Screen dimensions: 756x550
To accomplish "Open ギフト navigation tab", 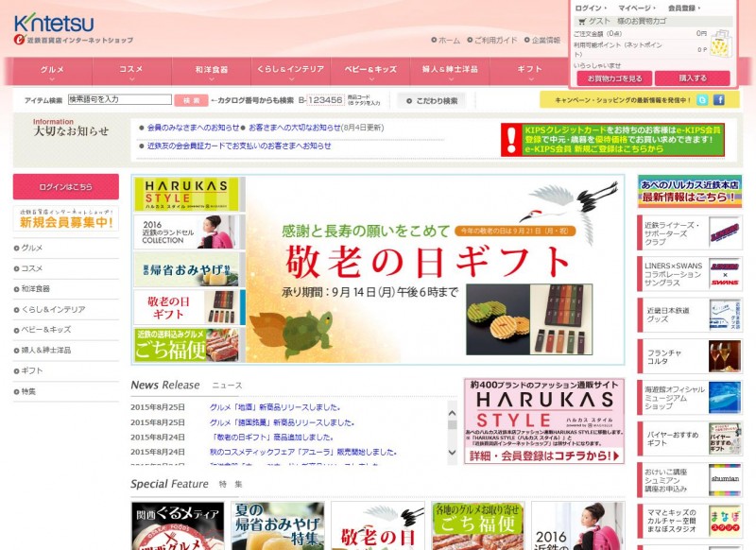I will (529, 71).
